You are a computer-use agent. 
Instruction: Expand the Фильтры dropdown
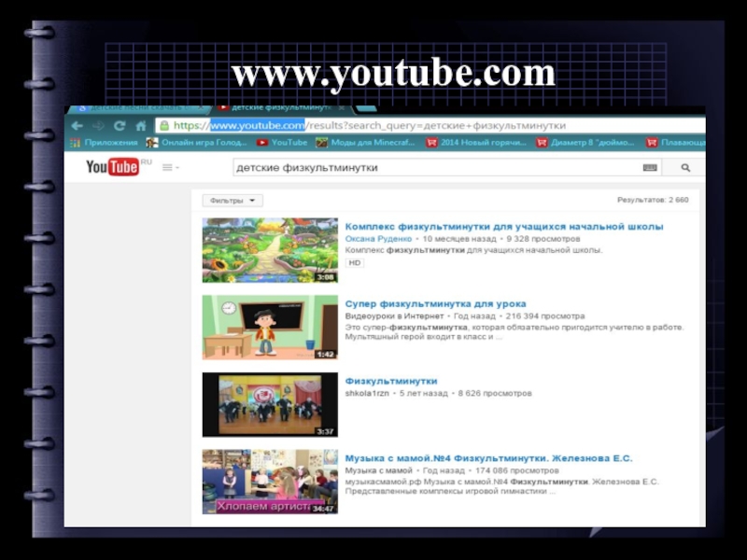233,201
